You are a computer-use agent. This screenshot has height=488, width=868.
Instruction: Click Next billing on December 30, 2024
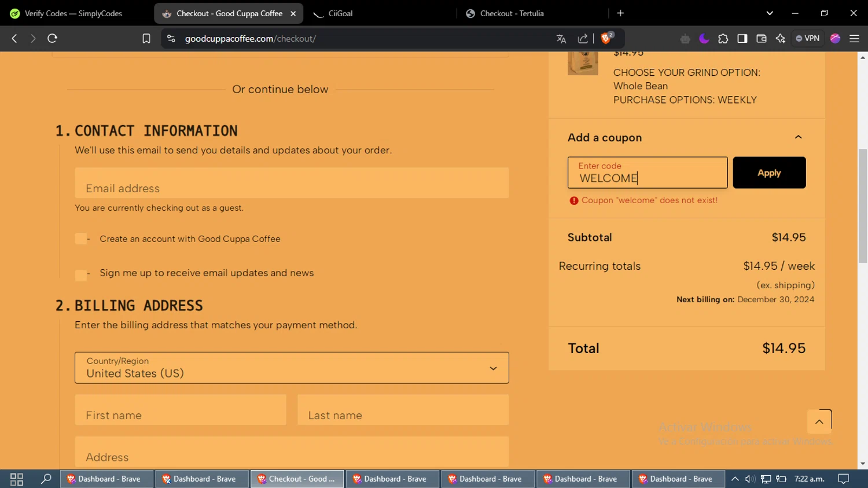(745, 300)
